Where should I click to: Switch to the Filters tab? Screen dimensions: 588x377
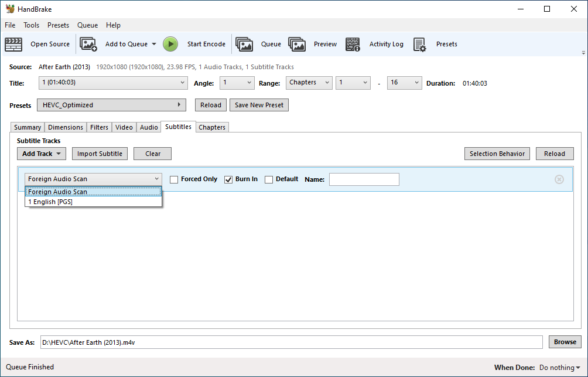pyautogui.click(x=100, y=127)
